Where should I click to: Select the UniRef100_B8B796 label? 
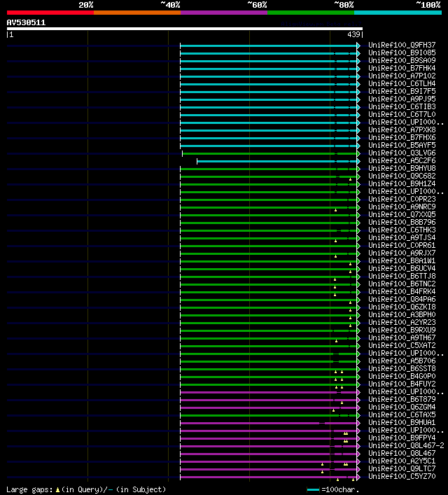(x=402, y=222)
